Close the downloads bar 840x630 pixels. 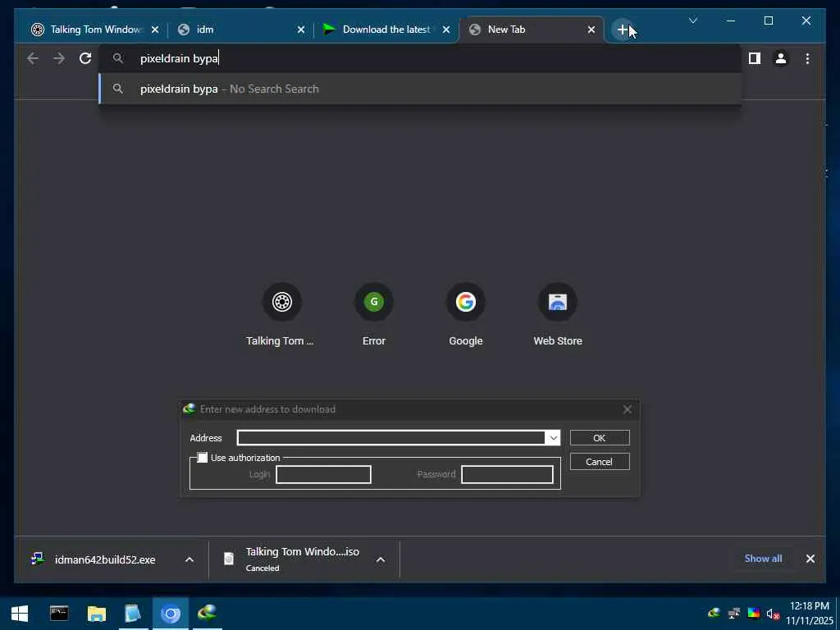click(x=810, y=559)
